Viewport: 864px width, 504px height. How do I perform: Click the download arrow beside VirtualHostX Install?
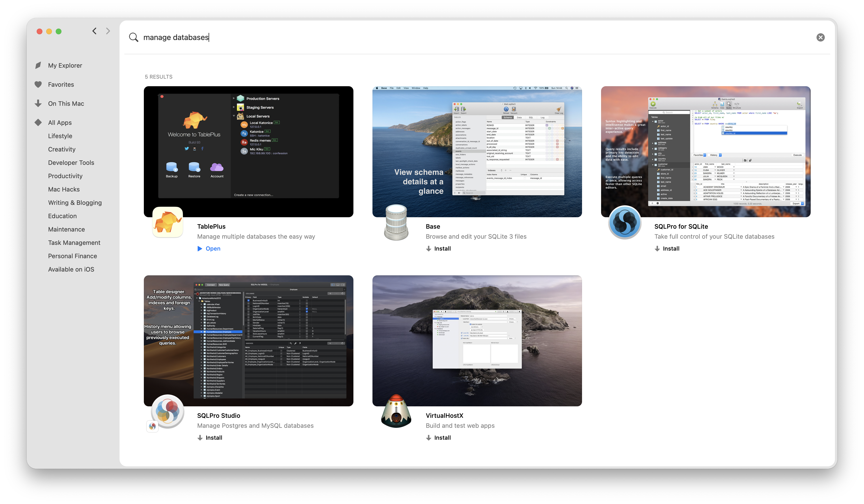coord(428,438)
